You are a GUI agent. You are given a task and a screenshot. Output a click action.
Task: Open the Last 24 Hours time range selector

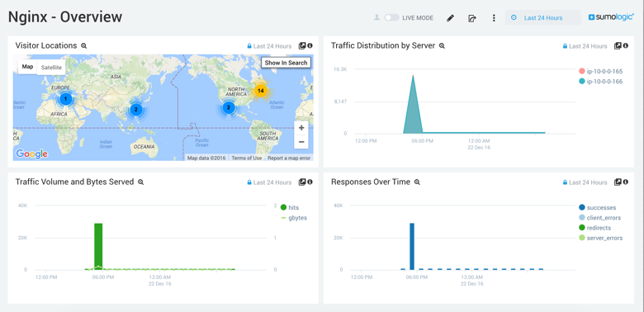point(543,17)
